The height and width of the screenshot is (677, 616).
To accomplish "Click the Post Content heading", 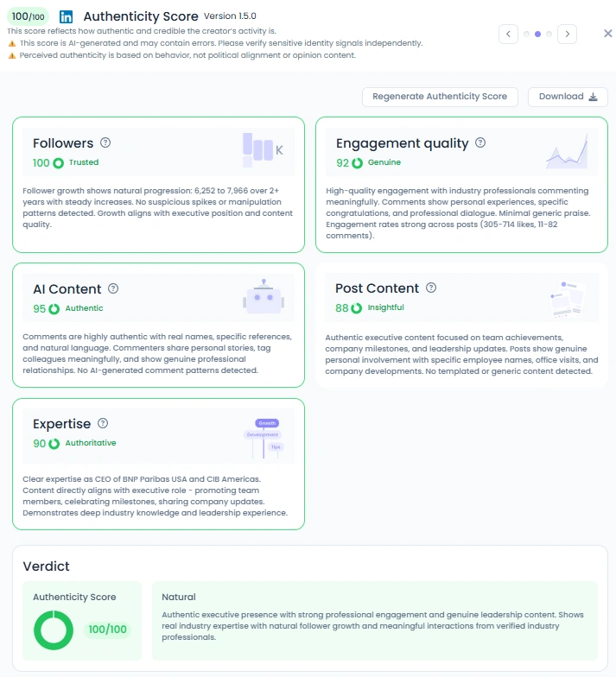I will coord(377,288).
